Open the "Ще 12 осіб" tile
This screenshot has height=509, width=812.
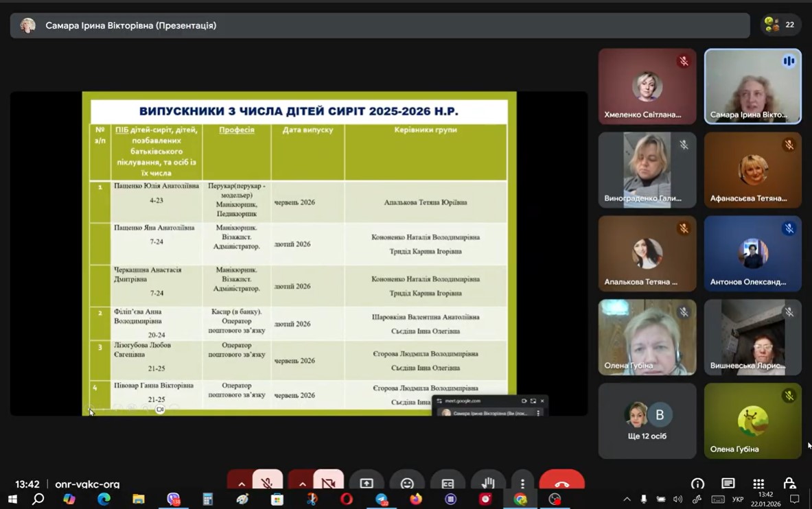pos(647,421)
